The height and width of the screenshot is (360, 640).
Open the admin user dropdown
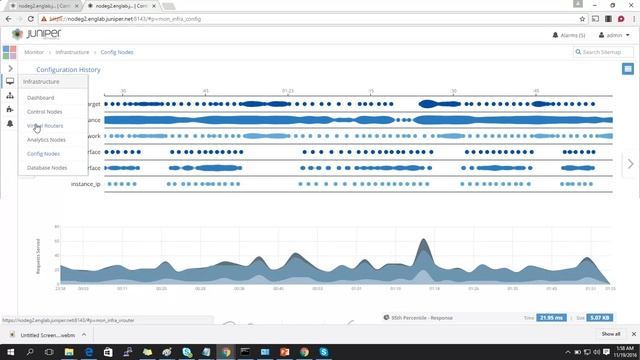[614, 36]
